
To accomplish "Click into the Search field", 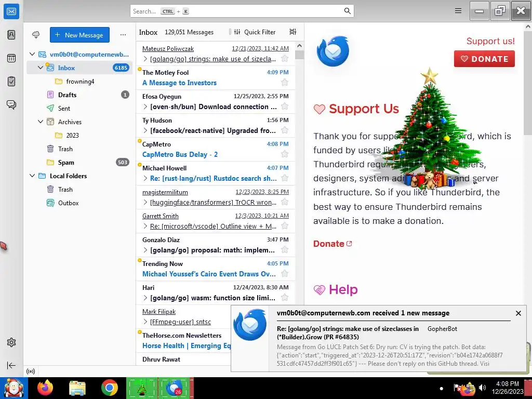I will 242,11.
